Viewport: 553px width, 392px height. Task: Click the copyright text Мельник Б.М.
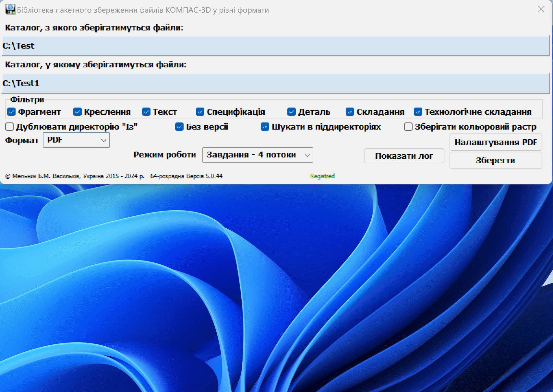[75, 176]
